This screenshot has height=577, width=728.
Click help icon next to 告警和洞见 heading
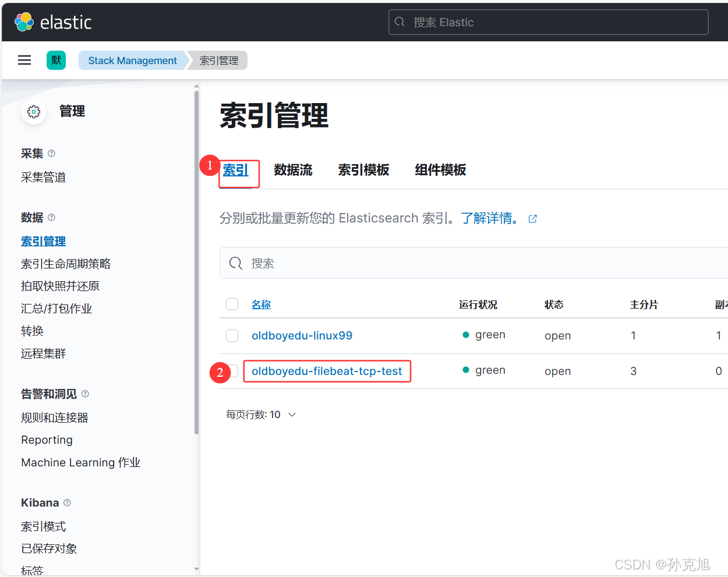[85, 394]
